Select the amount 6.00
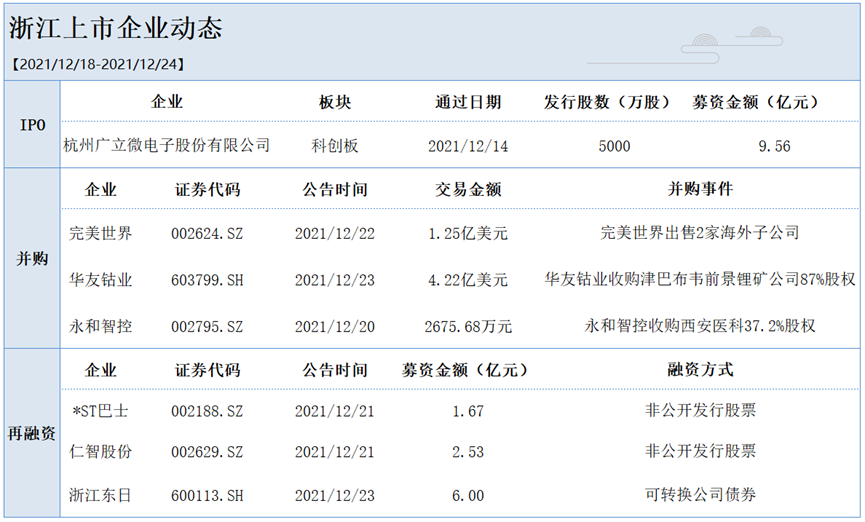The width and height of the screenshot is (865, 522). [468, 496]
